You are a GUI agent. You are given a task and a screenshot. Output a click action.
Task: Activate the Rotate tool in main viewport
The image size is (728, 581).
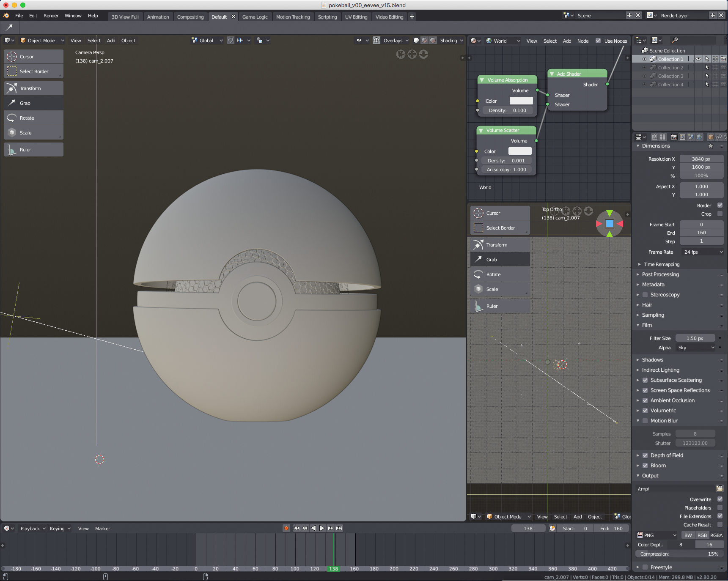pyautogui.click(x=33, y=118)
